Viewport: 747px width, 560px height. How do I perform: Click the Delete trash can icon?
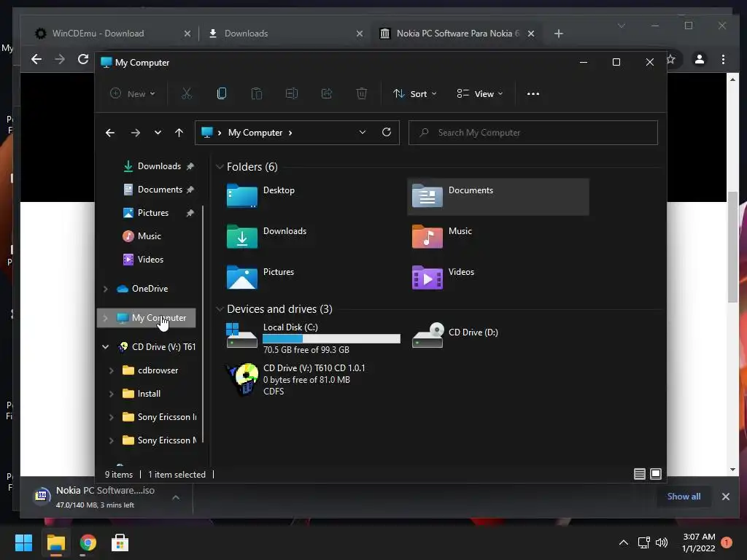pos(362,94)
